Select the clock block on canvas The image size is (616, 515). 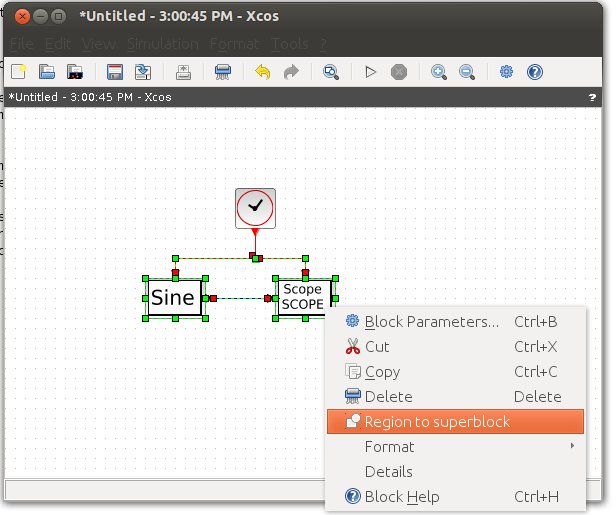pyautogui.click(x=255, y=207)
